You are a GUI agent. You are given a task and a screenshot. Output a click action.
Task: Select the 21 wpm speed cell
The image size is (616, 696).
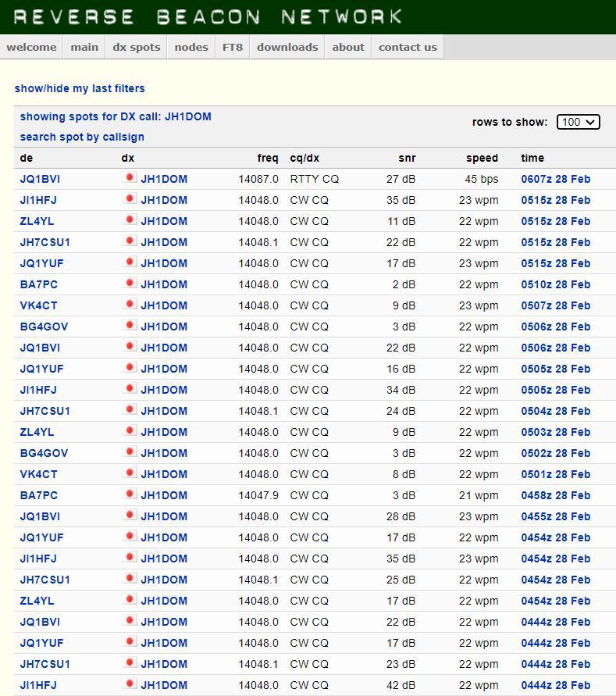click(479, 495)
